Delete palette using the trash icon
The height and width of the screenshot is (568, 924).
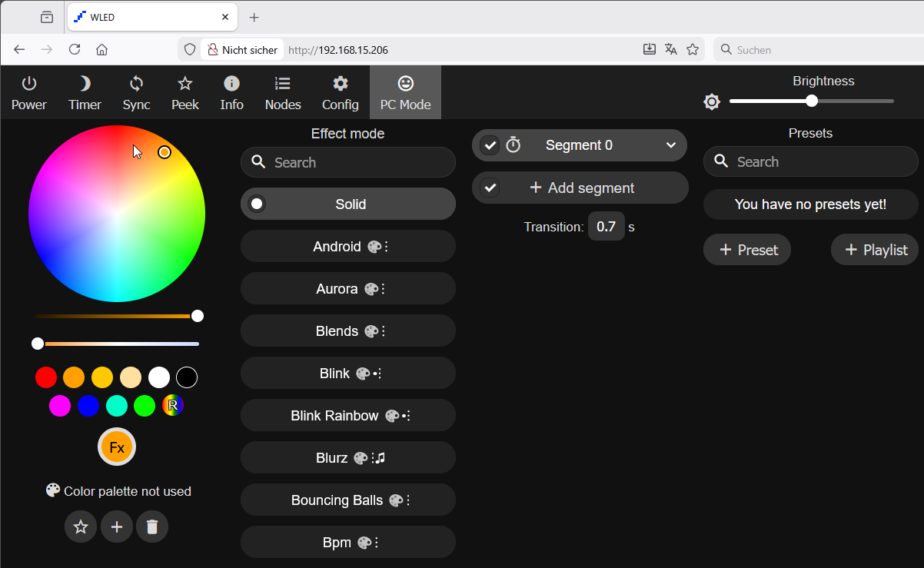tap(152, 526)
